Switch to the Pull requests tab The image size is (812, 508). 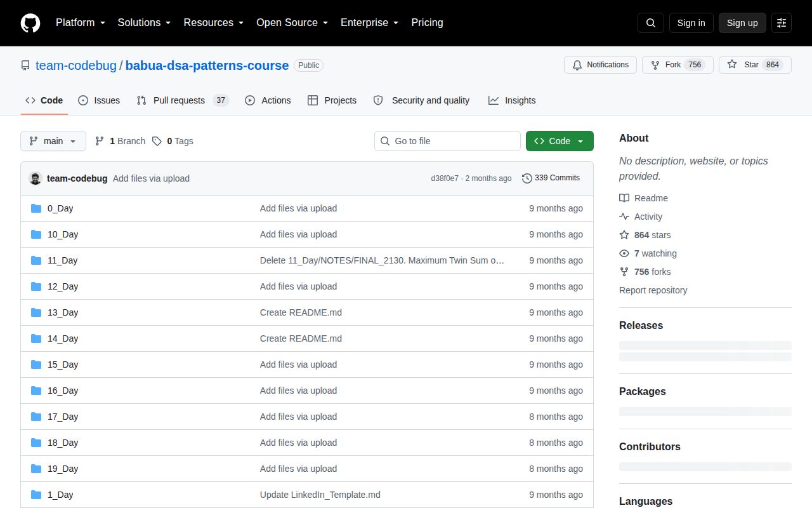pos(183,100)
